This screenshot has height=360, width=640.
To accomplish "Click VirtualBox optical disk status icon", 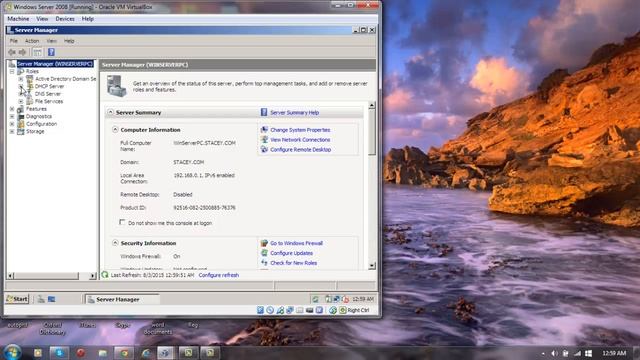I will pos(270,310).
